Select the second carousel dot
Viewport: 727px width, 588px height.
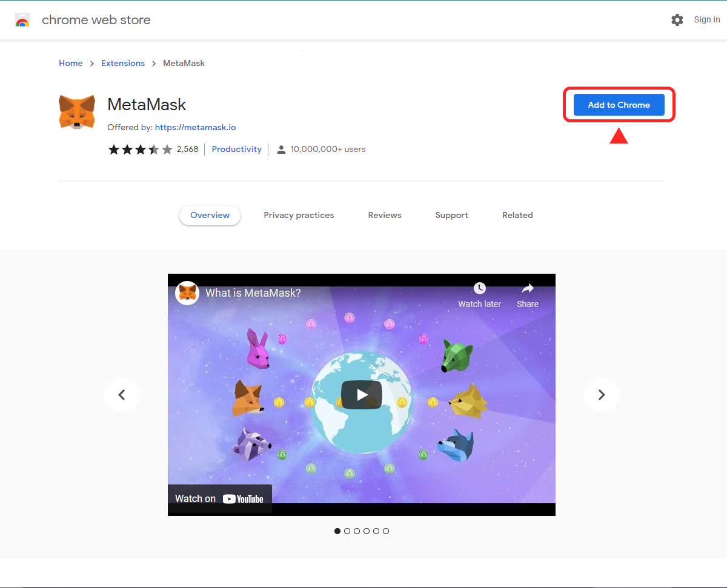pos(347,531)
